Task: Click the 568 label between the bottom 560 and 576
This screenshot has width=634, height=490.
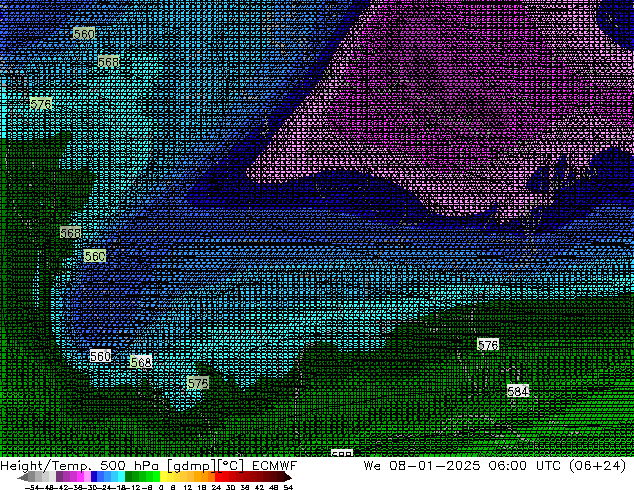Action: (141, 362)
